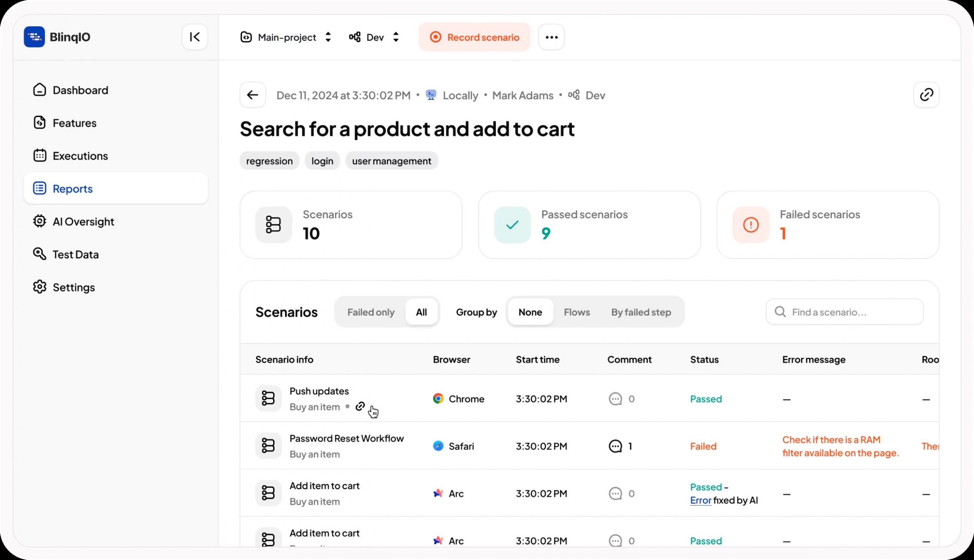The width and height of the screenshot is (974, 560).
Task: Go to Executions in sidebar
Action: click(80, 156)
